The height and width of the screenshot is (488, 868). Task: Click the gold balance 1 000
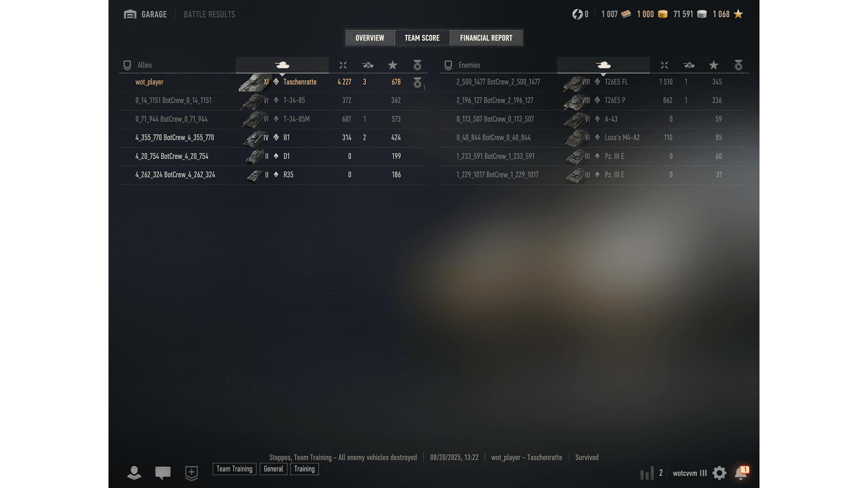click(652, 14)
